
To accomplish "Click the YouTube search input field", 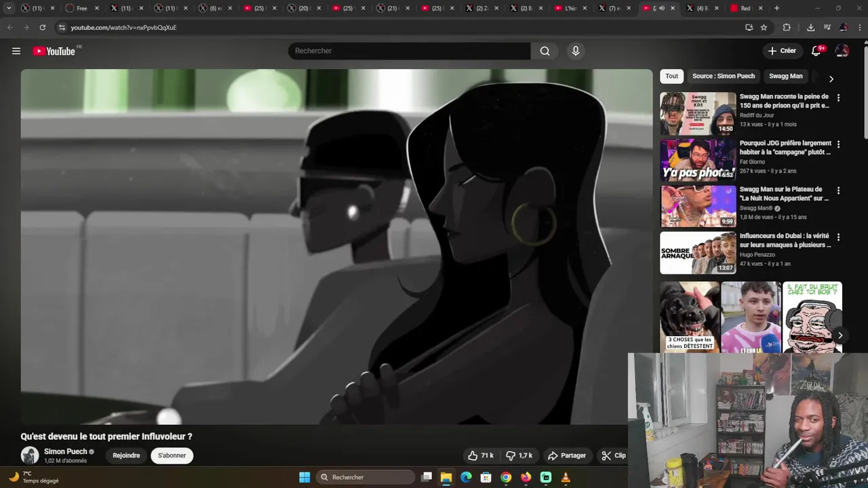I will point(410,51).
